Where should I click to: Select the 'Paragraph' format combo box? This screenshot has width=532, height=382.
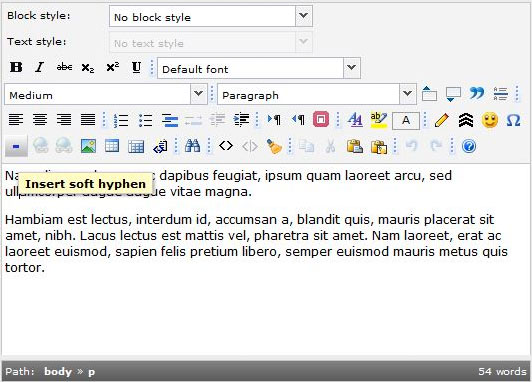point(317,94)
